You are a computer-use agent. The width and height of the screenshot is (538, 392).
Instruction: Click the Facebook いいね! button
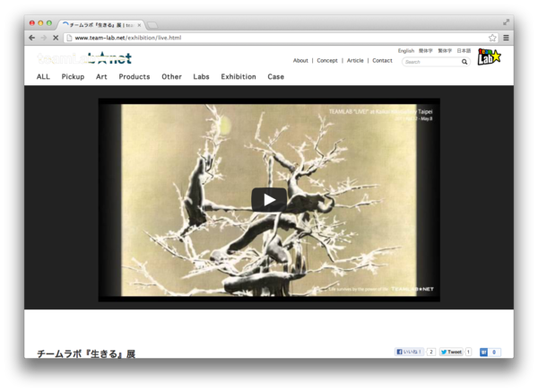coord(409,352)
